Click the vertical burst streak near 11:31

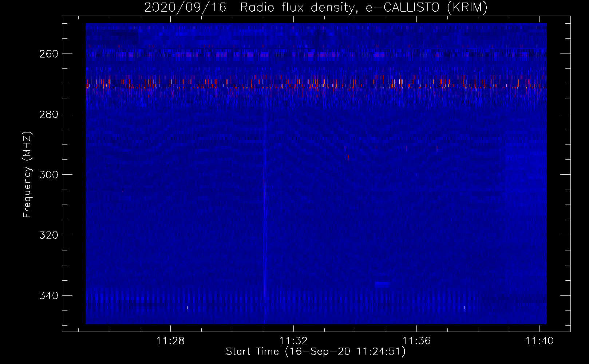[265, 218]
